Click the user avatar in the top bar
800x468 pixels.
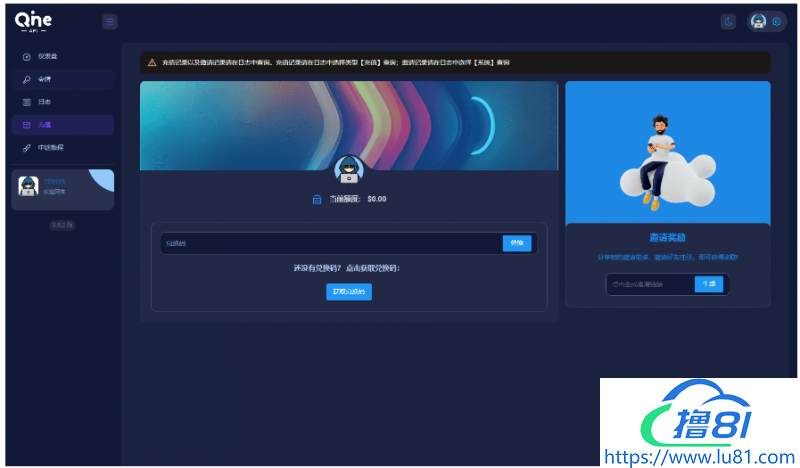759,21
